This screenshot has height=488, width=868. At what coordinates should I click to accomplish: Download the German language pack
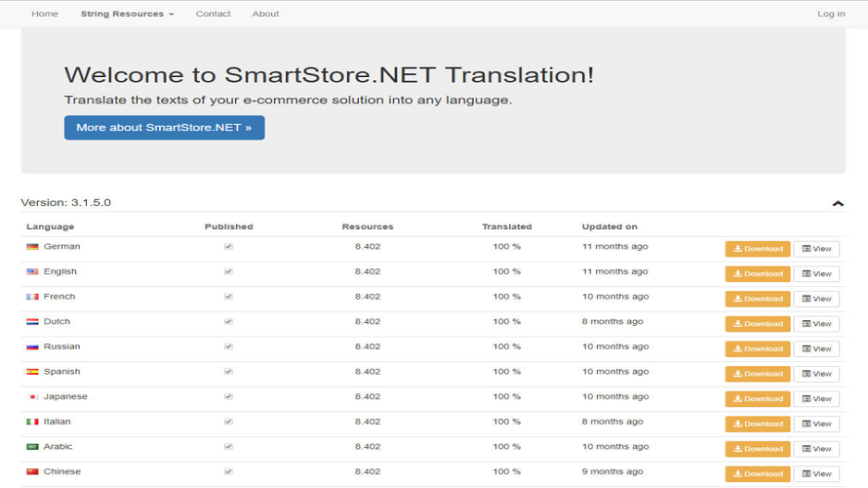[758, 249]
